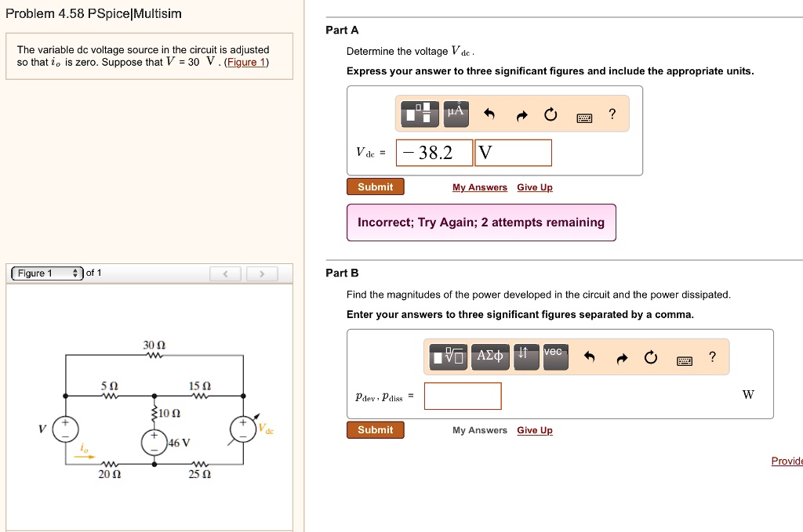The image size is (803, 532).
Task: Click the Submit button for Part B
Action: click(375, 429)
